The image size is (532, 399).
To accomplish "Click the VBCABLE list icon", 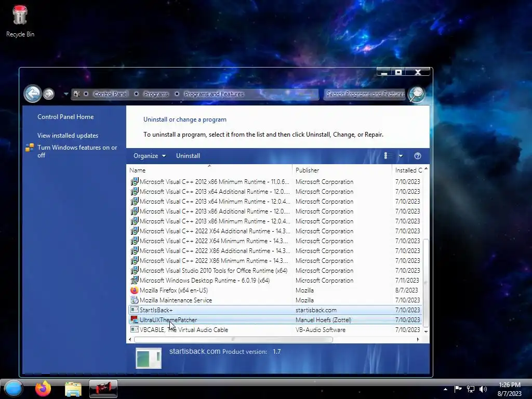I will tap(135, 329).
